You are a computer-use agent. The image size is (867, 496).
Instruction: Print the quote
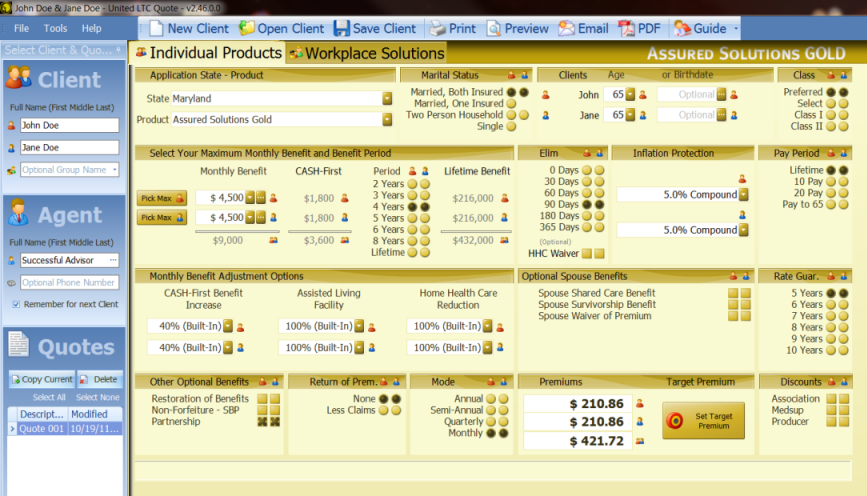click(x=453, y=28)
